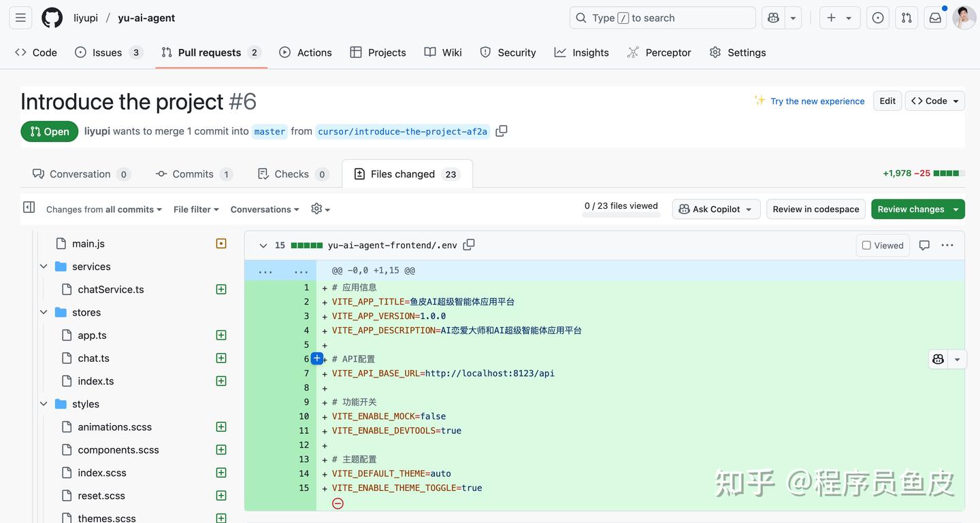Add a comment on the .env file header
980x523 pixels.
pos(924,245)
